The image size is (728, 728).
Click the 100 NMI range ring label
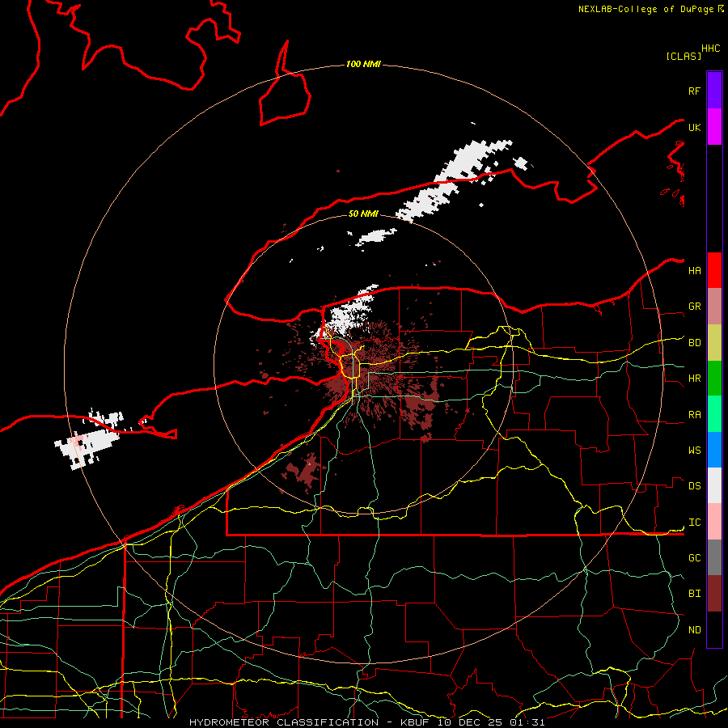(363, 64)
